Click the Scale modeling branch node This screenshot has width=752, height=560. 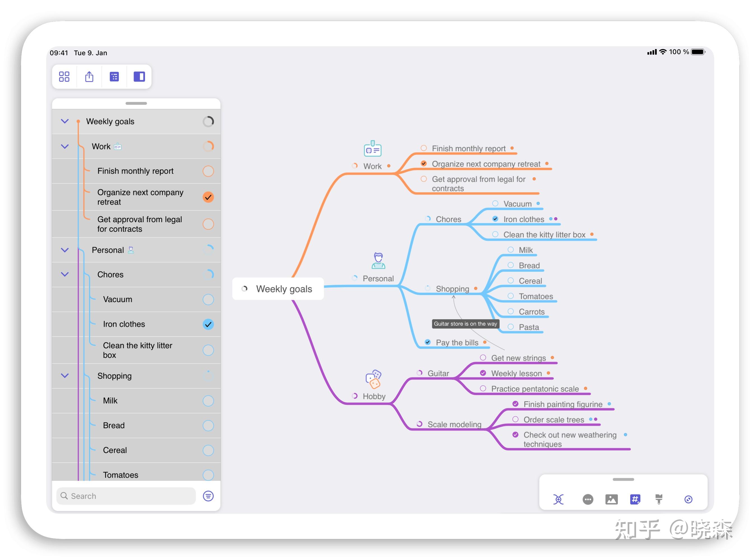[454, 424]
